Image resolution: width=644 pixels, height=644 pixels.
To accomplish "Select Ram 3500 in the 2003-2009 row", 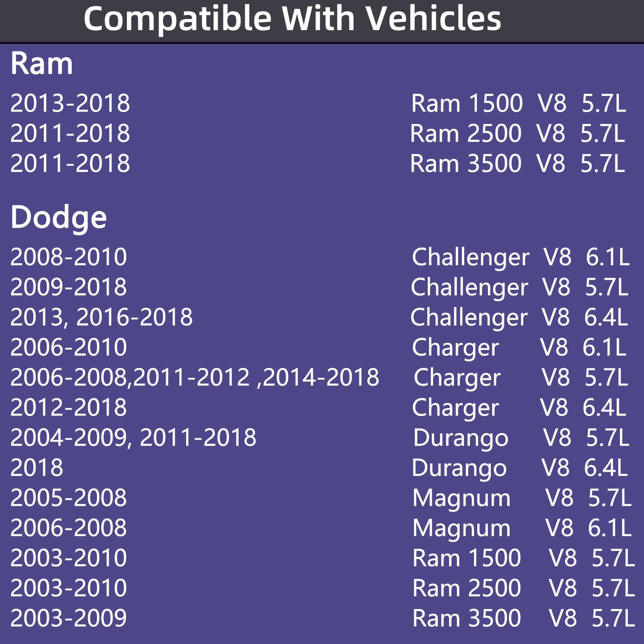I will pyautogui.click(x=466, y=618).
